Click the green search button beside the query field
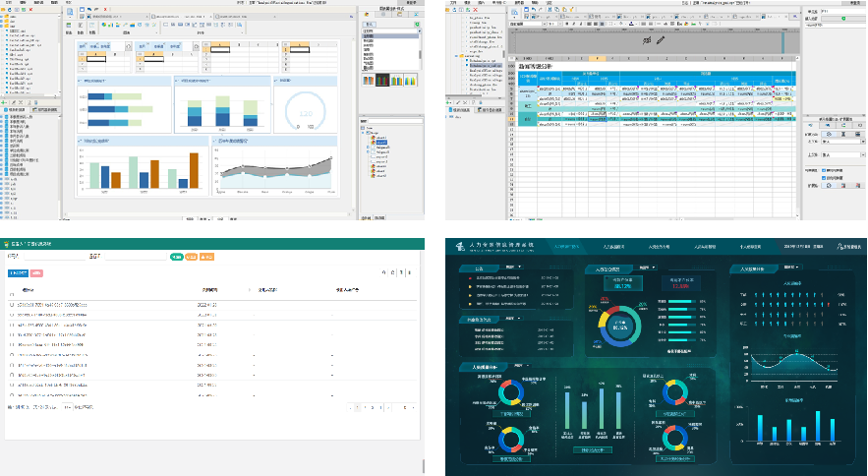The width and height of the screenshot is (868, 476). (176, 257)
